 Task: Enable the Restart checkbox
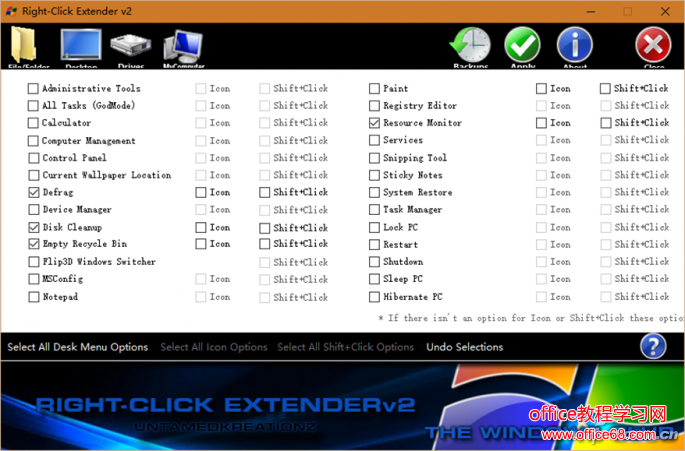[374, 245]
